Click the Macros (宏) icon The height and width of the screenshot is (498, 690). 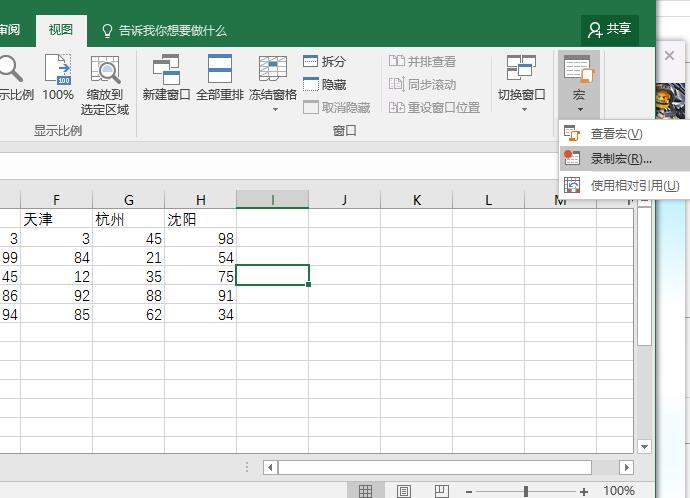point(579,69)
